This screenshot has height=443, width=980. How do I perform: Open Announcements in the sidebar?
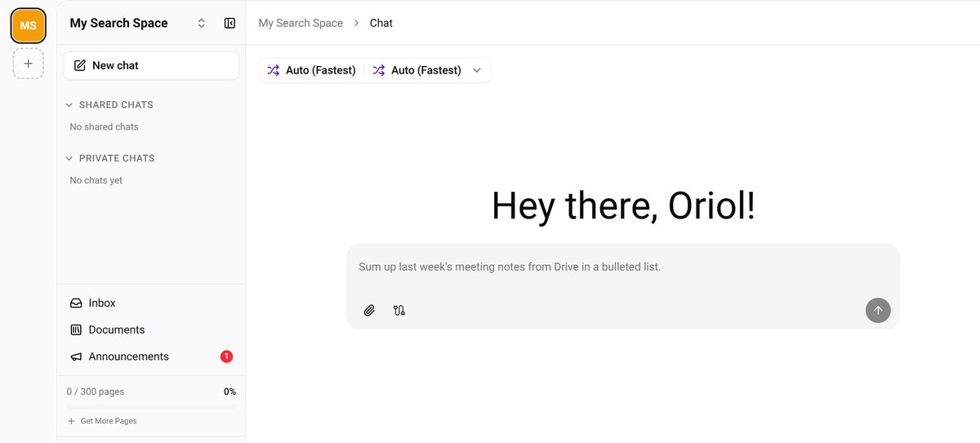point(151,357)
